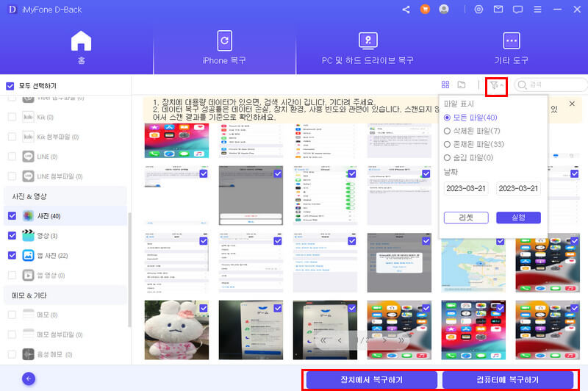Open the chat feedback icon

[517, 10]
